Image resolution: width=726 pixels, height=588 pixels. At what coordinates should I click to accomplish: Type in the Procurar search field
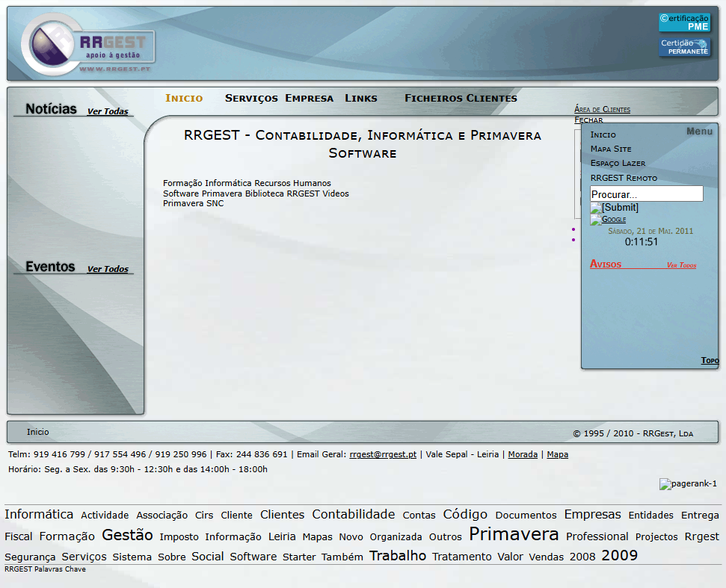pos(646,194)
